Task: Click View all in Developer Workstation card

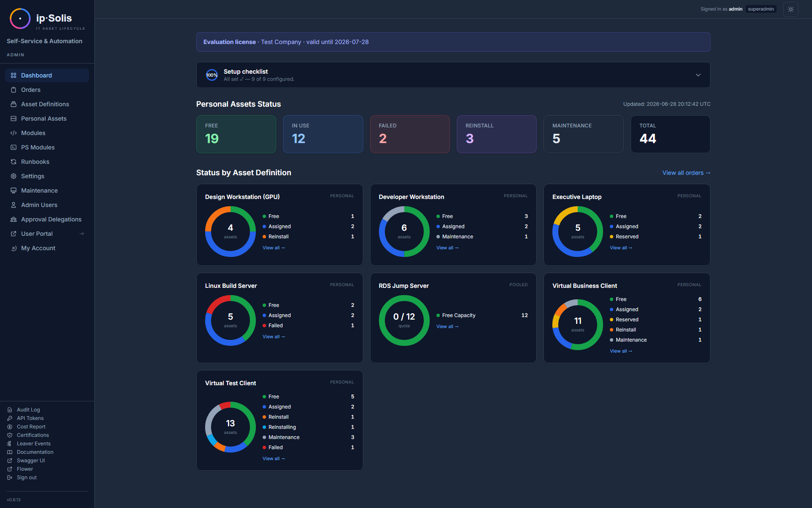Action: pos(447,248)
